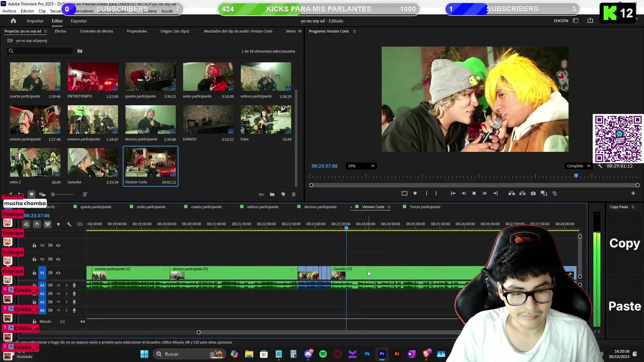Open sort icons menu in Project panel

[85, 195]
